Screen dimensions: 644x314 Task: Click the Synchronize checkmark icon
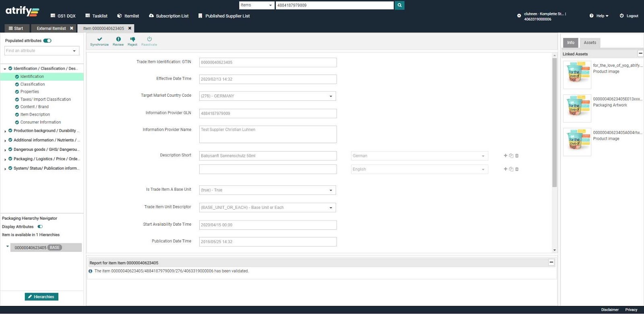(99, 39)
